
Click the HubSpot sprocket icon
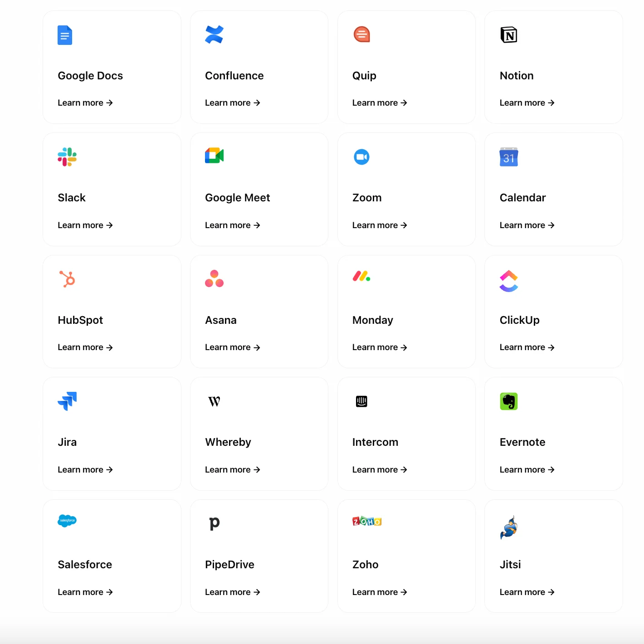pyautogui.click(x=67, y=279)
